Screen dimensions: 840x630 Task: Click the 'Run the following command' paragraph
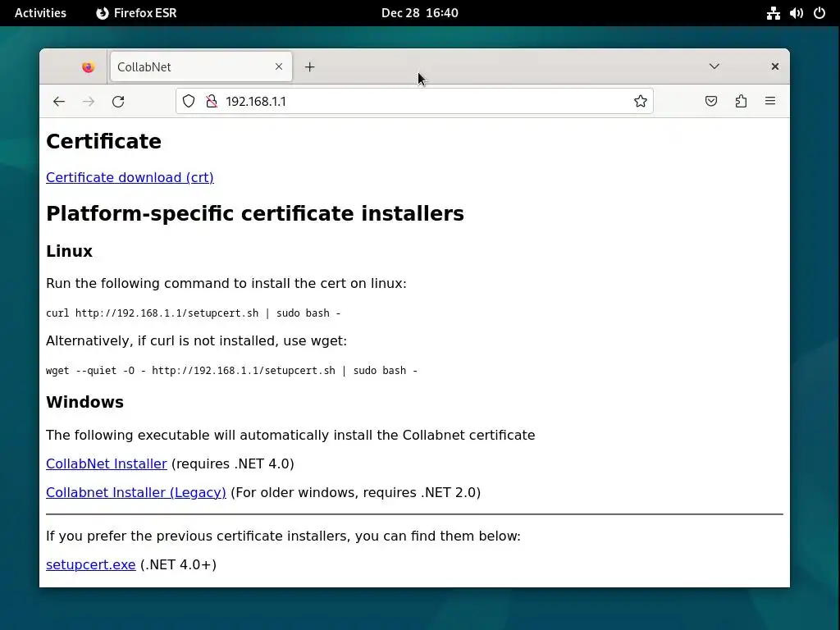click(x=226, y=283)
